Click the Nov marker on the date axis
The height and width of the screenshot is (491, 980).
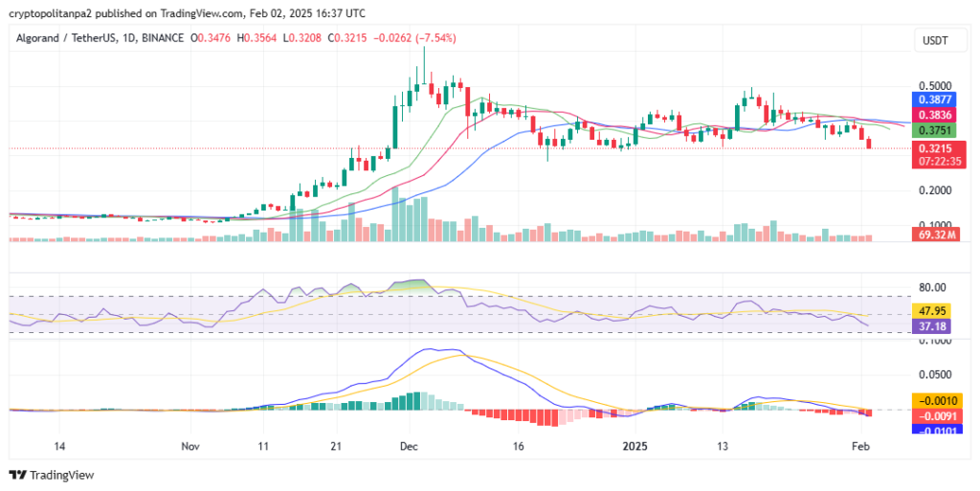point(189,447)
